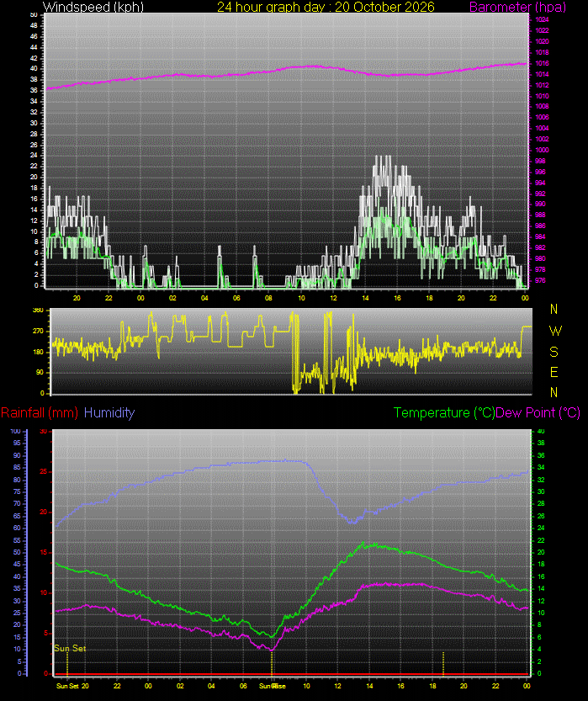
Task: Click the 180 wind direction axis value
Action: [39, 352]
